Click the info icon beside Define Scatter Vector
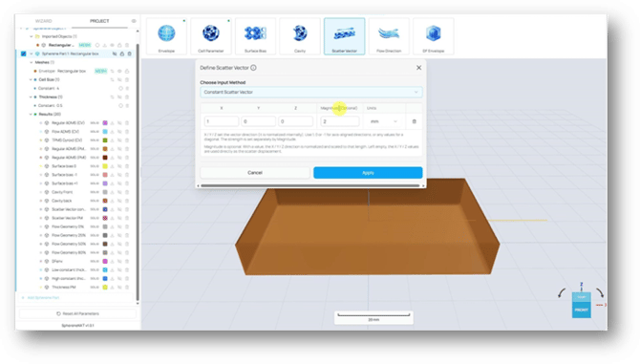The width and height of the screenshot is (640, 364). coord(253,68)
